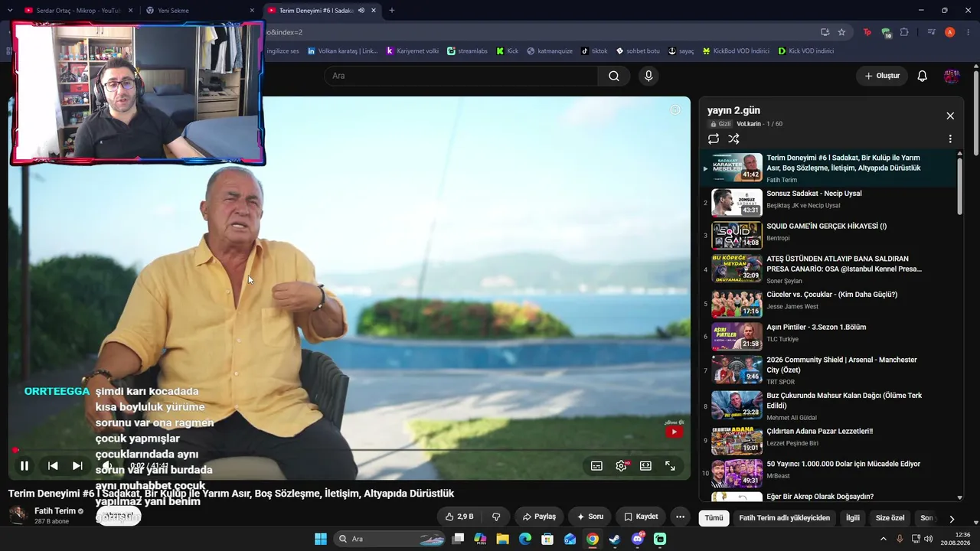The width and height of the screenshot is (980, 551).
Task: Open the Chrome three-dot menu
Action: (968, 32)
